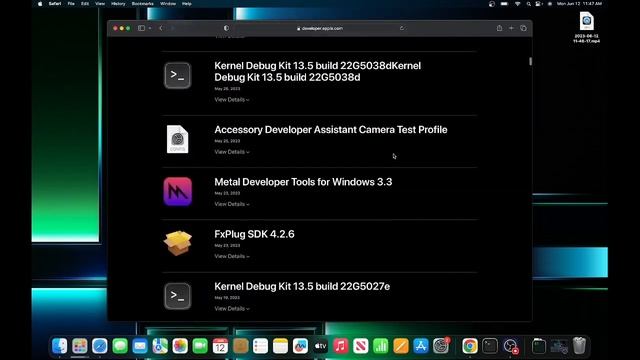Click the title Kernel Debug Kit 13.5 build 22G5038d

click(x=318, y=71)
